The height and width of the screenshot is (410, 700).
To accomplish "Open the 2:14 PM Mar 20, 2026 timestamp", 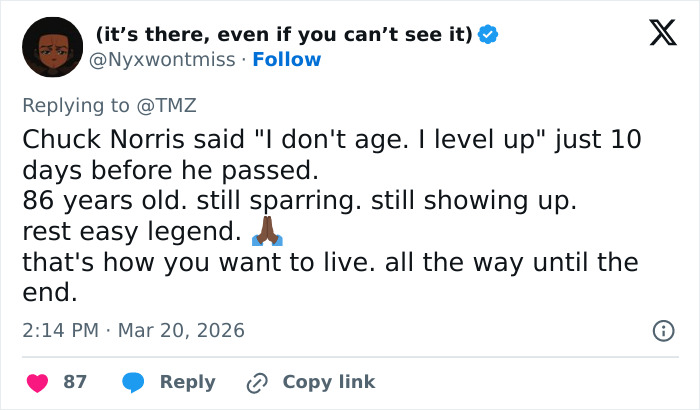I will 133,330.
